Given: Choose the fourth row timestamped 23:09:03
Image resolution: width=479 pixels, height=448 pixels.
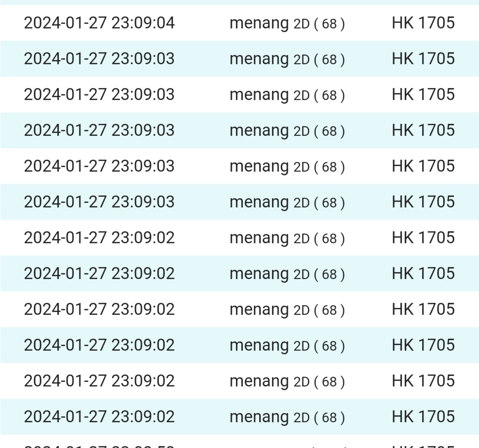Looking at the screenshot, I should pos(99,166).
